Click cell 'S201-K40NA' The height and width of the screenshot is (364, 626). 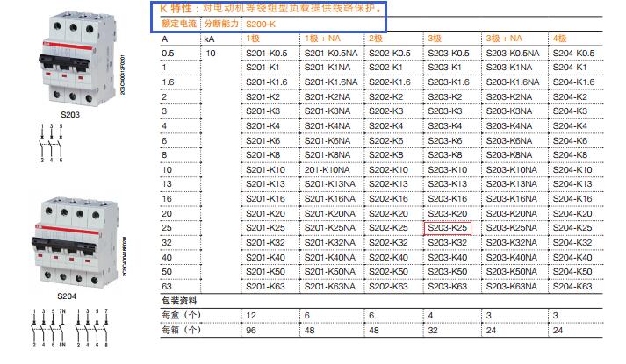pyautogui.click(x=330, y=258)
